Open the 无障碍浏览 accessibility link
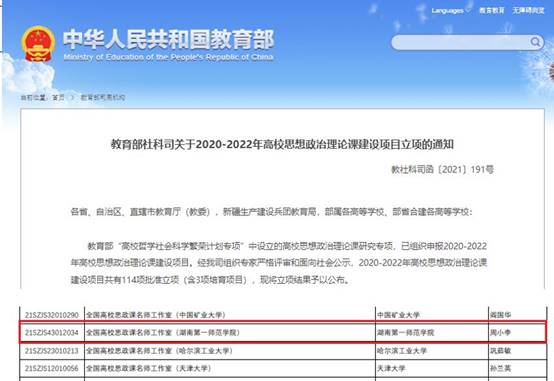Screen dimensions: 554x381 [529, 11]
